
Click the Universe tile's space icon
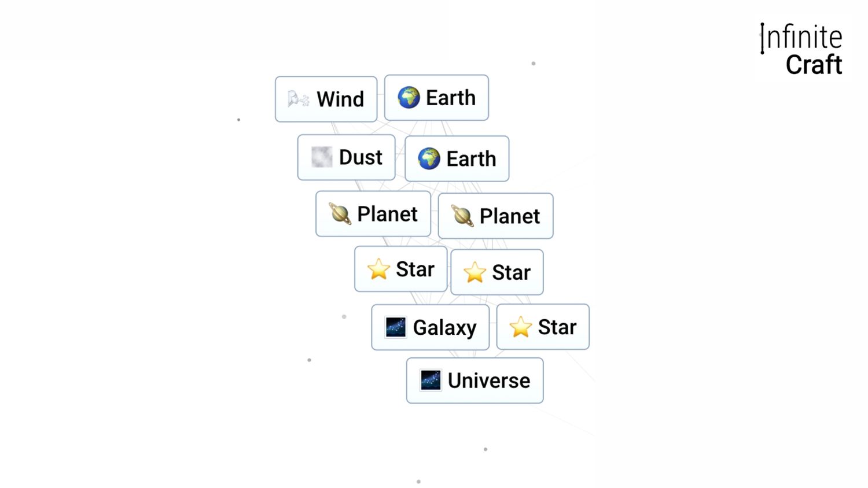[x=431, y=380]
